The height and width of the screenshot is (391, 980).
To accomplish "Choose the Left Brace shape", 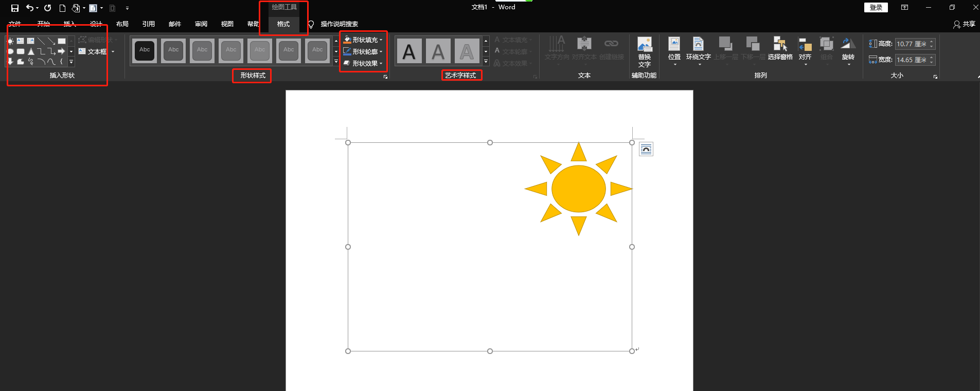I will tap(61, 62).
